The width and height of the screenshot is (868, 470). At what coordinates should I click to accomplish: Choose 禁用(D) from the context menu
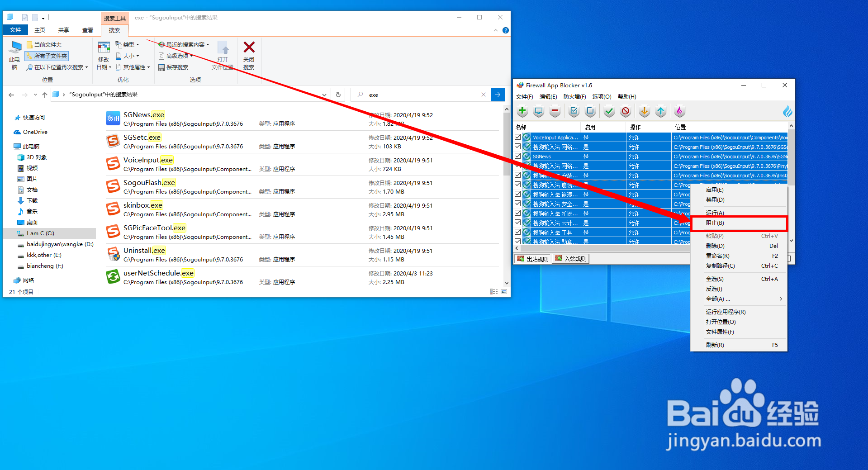pos(739,200)
